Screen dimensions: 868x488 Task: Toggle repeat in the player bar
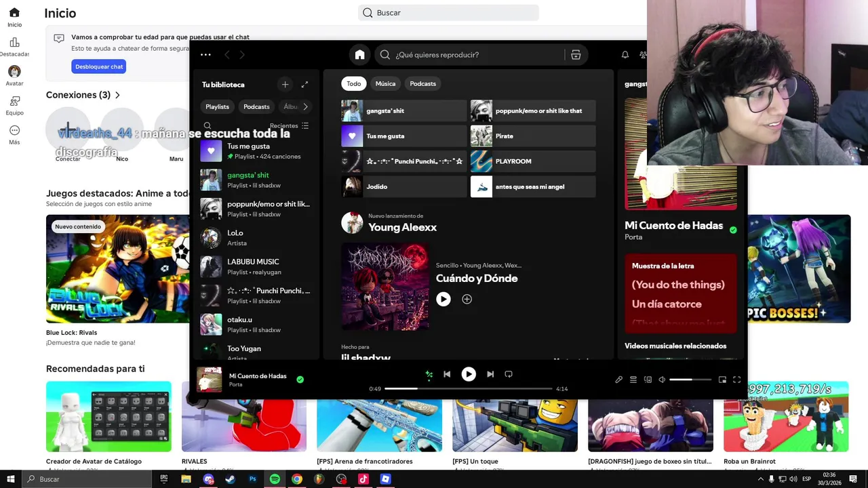[x=509, y=374]
